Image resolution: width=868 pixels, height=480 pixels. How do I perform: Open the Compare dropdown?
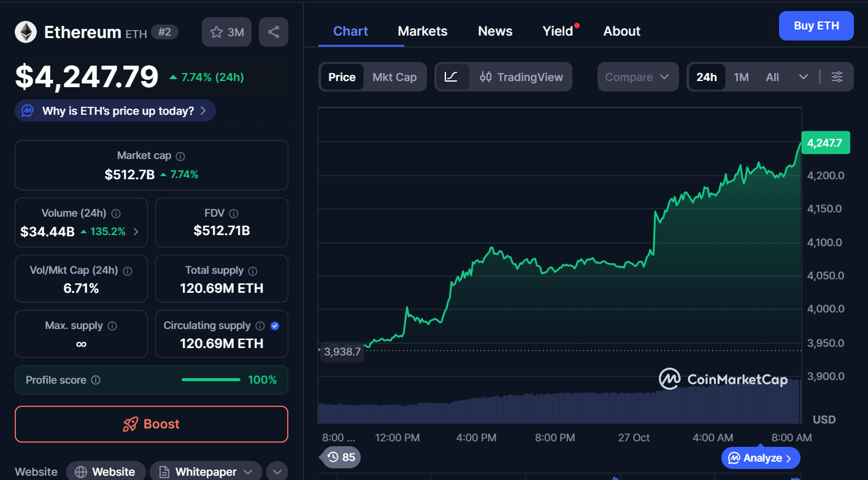(x=637, y=77)
